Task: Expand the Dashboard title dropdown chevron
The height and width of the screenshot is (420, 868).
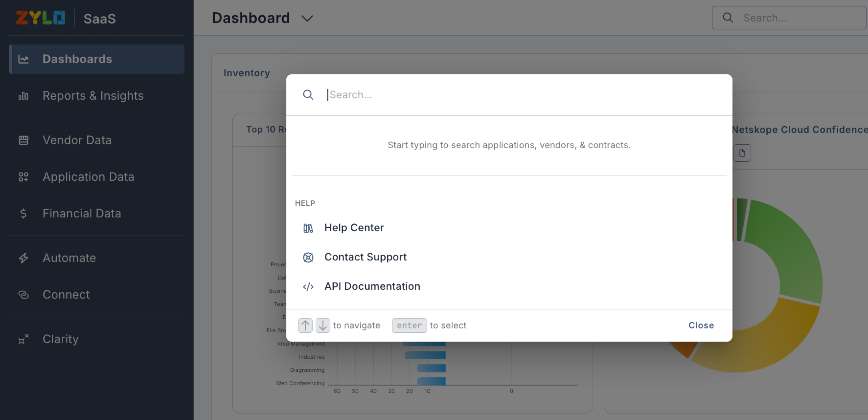Action: click(x=307, y=18)
